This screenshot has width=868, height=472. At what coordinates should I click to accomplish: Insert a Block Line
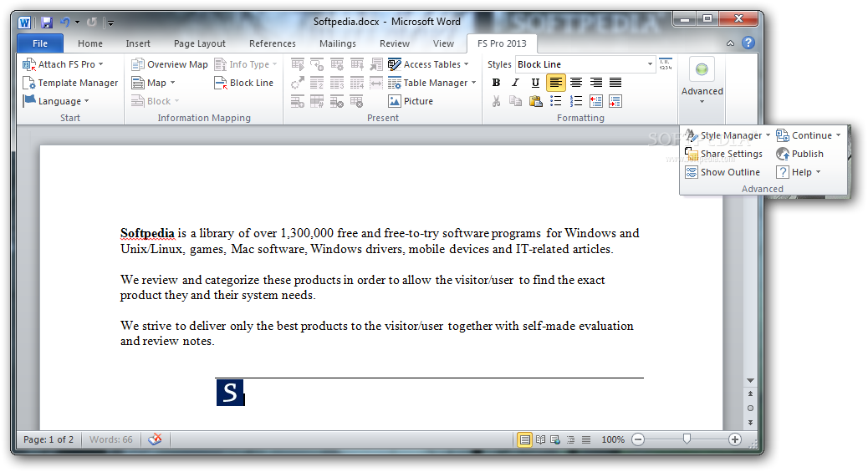pos(244,83)
